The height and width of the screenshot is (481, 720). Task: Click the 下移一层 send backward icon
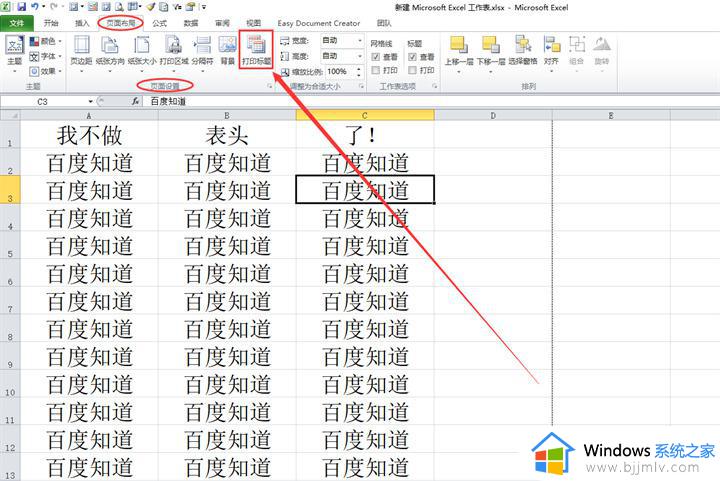(x=490, y=45)
